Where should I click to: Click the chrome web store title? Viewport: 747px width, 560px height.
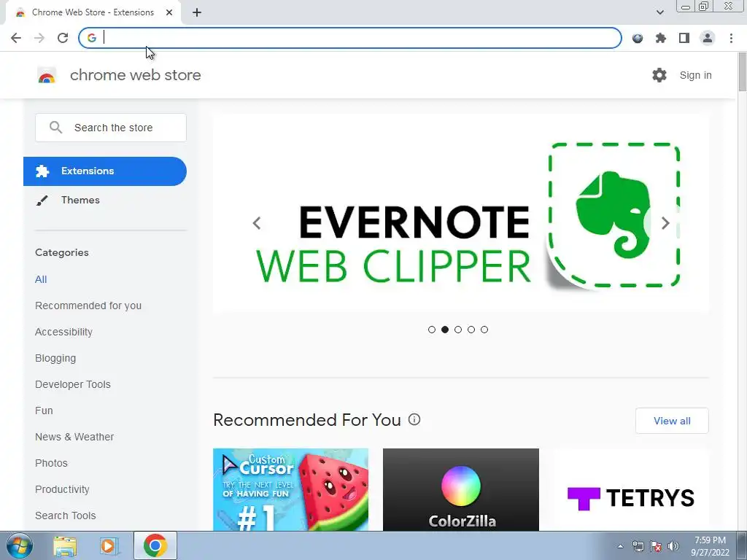(135, 75)
